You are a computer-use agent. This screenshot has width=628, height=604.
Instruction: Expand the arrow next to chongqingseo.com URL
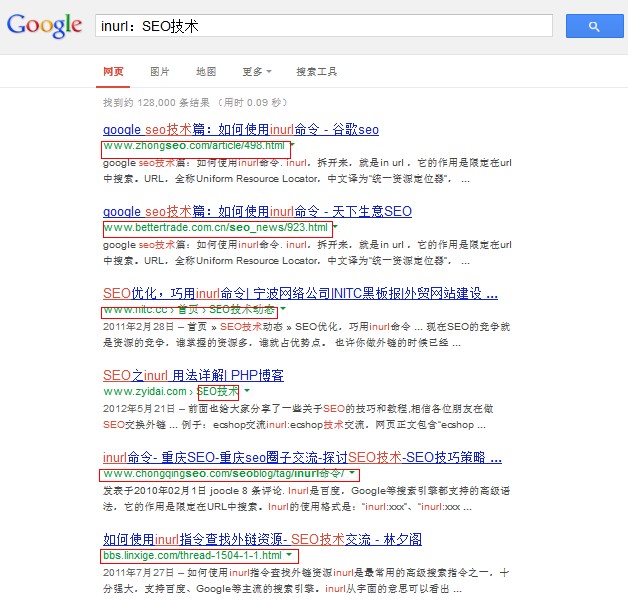(353, 473)
